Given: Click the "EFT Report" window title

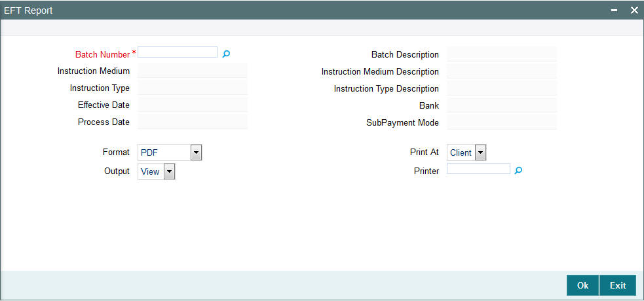Looking at the screenshot, I should pos(28,10).
